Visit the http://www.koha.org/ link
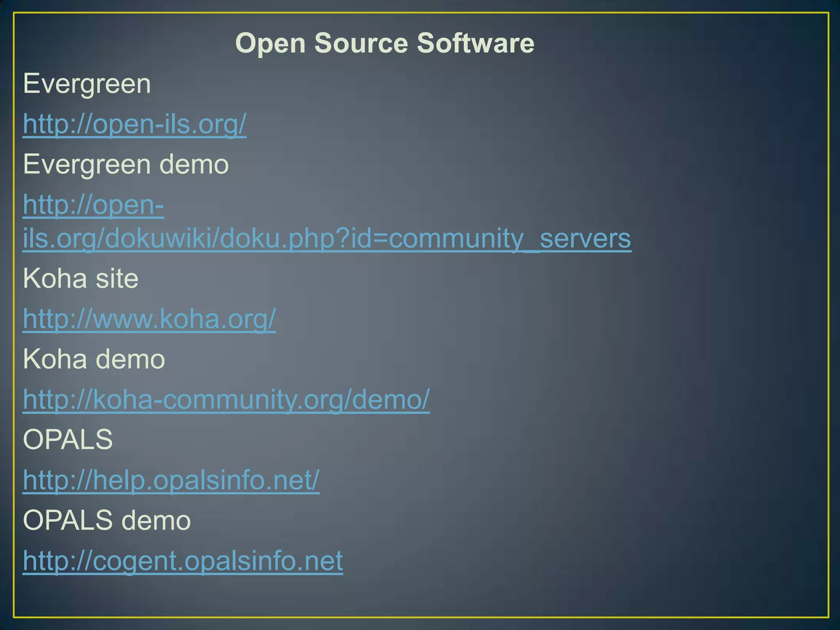This screenshot has height=630, width=840. point(149,319)
